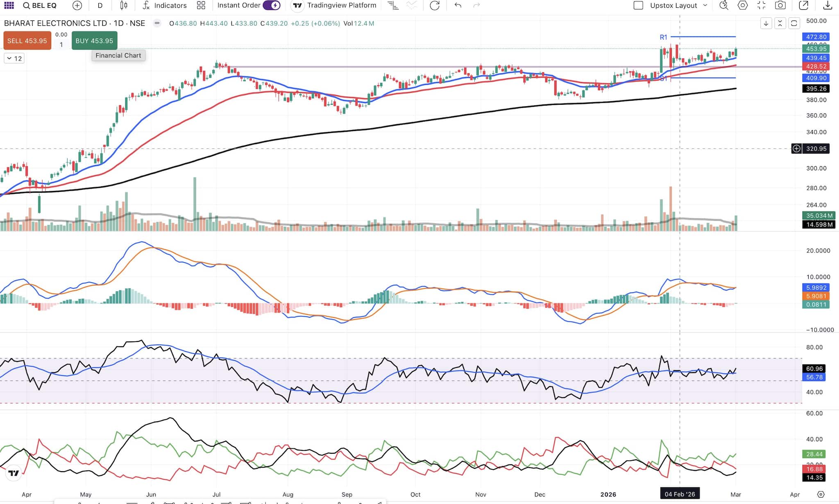
Task: Open symbol search for BEL EQ
Action: pyautogui.click(x=40, y=5)
